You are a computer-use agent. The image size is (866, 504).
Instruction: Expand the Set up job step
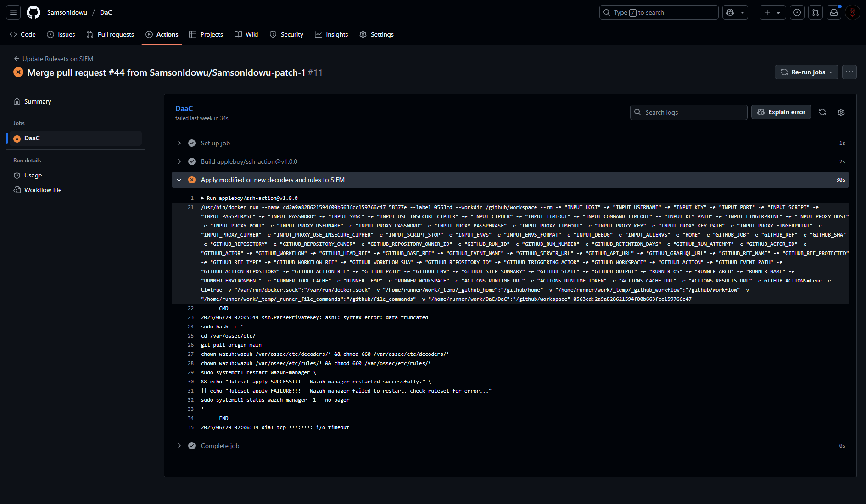510,143
